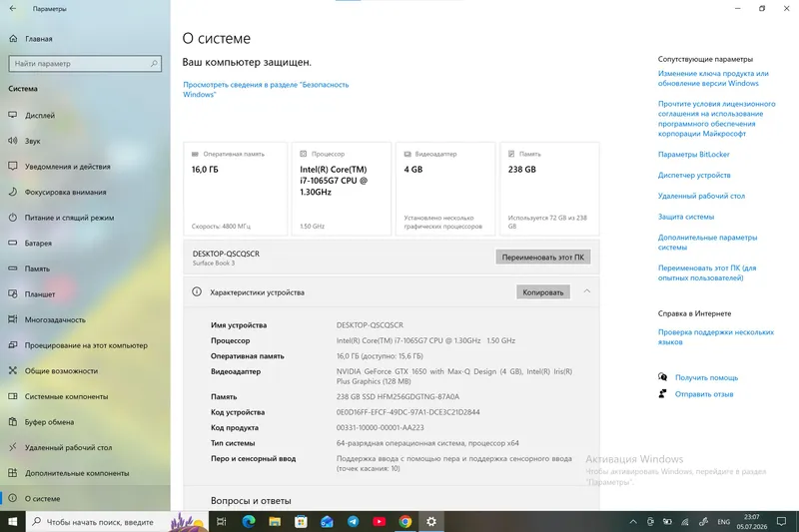Click the Видеоадаптер 4 GB card
The width and height of the screenshot is (799, 532).
pos(445,189)
